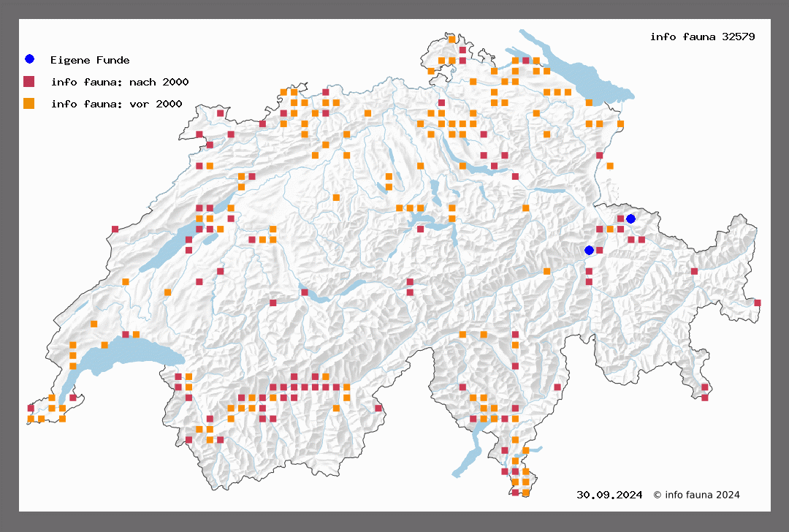The image size is (789, 532).
Task: Click the upper-right blue map dot
Action: point(630,218)
